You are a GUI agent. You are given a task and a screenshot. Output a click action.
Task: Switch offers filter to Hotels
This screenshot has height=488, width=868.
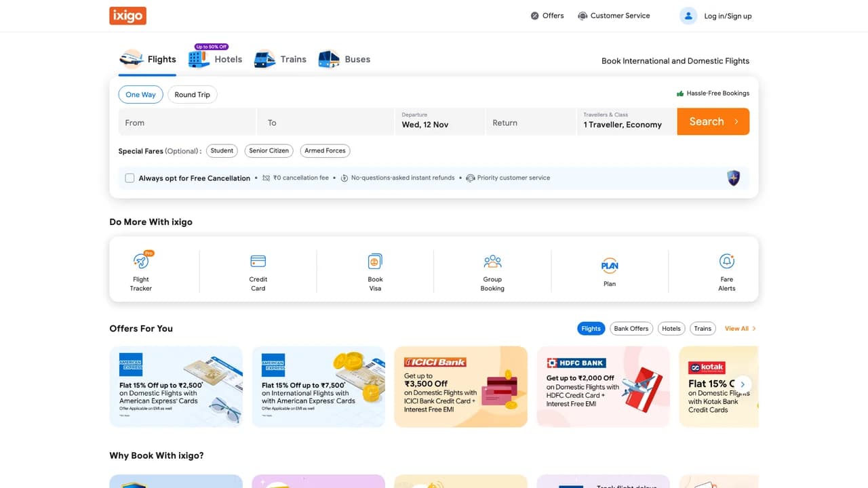[671, 329]
